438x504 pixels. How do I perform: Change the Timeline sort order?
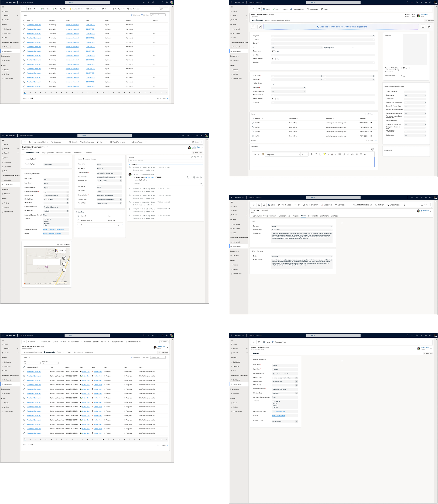pos(199,157)
